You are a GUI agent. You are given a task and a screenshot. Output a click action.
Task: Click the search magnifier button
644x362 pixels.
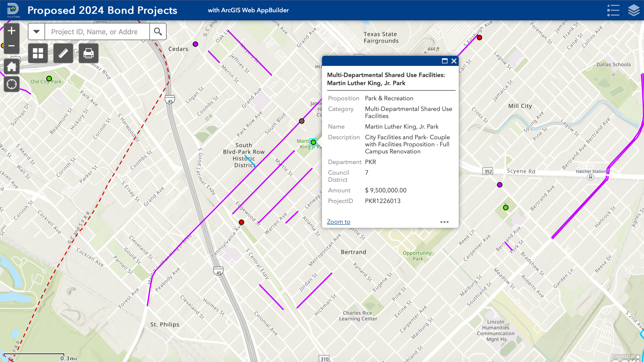[x=158, y=32]
